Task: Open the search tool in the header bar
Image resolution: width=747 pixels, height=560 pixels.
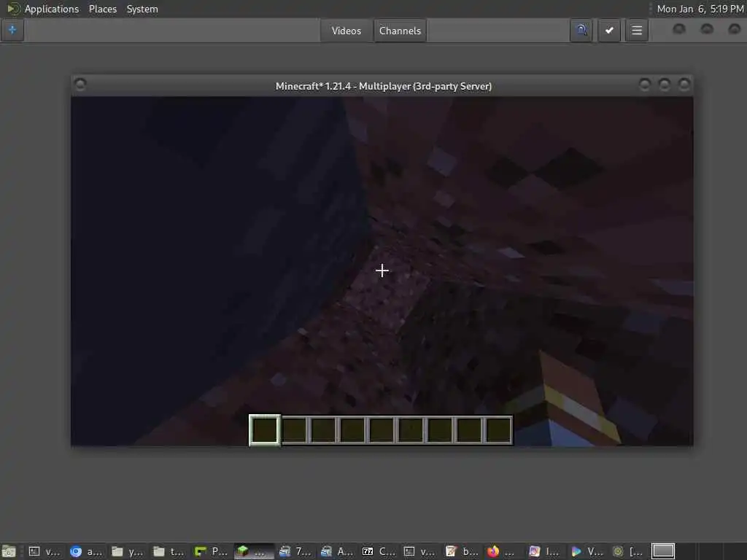Action: click(581, 31)
